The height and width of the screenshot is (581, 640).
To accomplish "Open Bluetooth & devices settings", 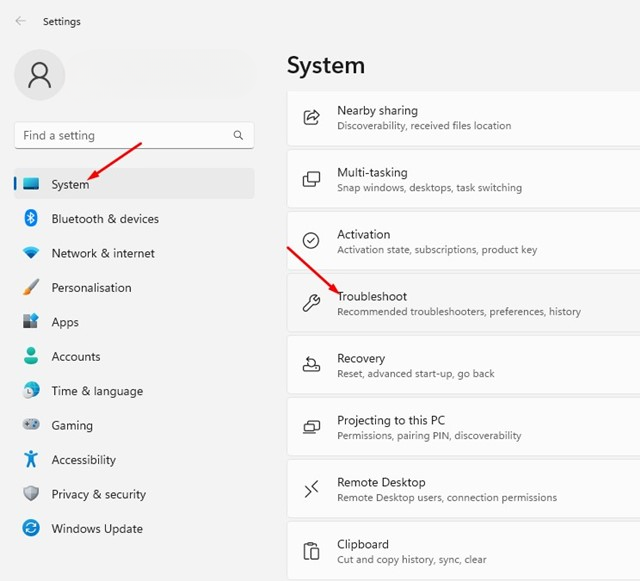I will tap(134, 218).
